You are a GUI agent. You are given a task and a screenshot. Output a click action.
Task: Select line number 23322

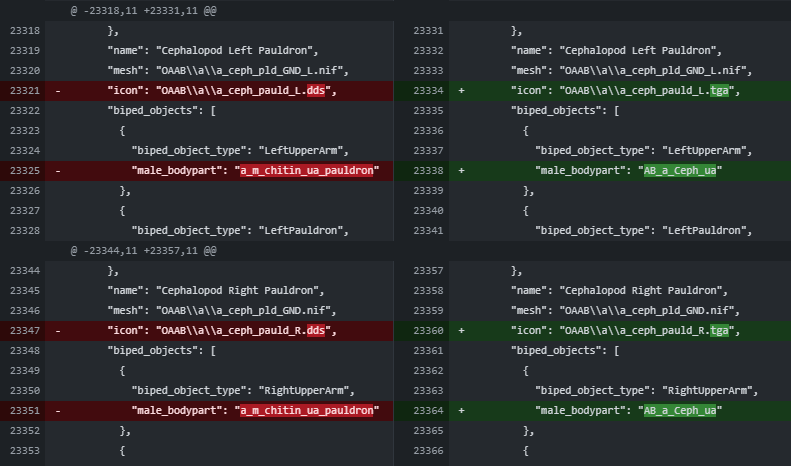[x=25, y=110]
